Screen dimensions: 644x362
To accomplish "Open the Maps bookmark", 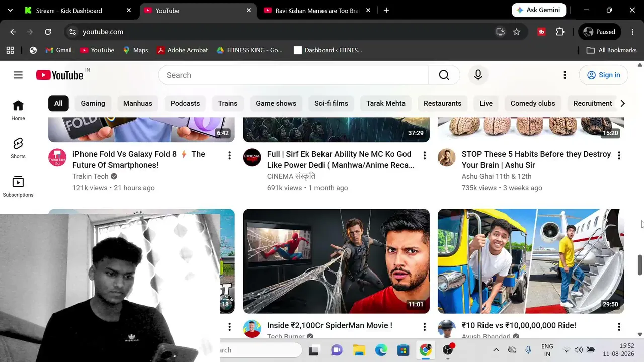I will coord(135,50).
